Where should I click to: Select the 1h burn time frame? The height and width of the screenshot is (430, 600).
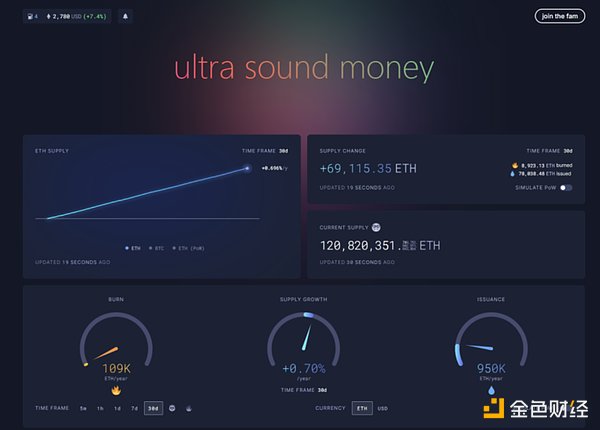(101, 408)
